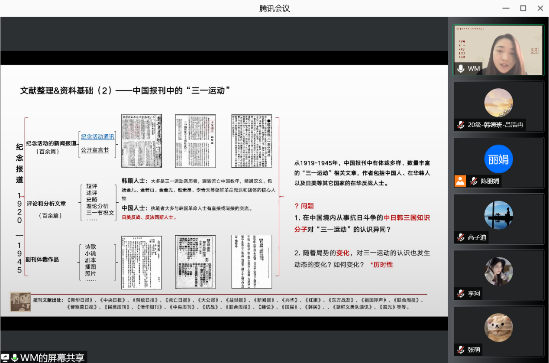Click the first newspaper scan in the top row
Image resolution: width=549 pixels, height=363 pixels.
coord(141,141)
